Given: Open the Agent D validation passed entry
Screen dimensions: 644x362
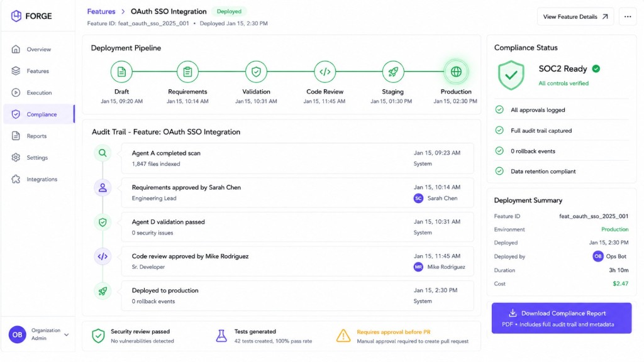Looking at the screenshot, I should pyautogui.click(x=297, y=227).
